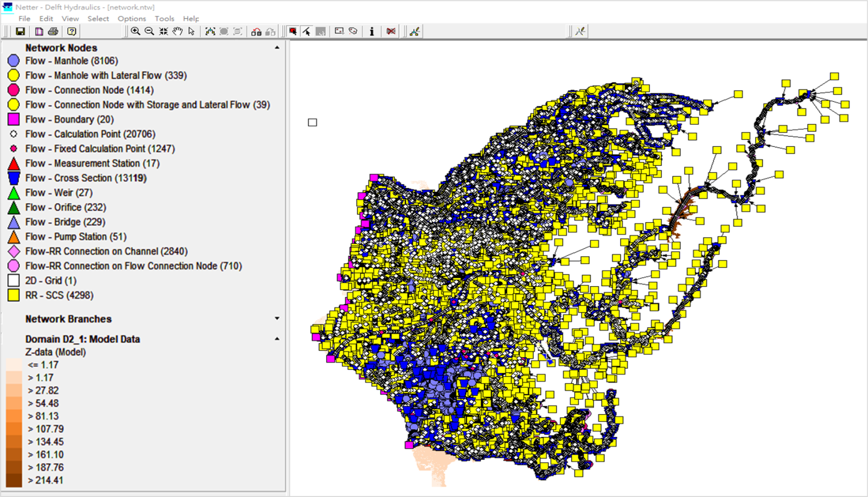Viewport: 868px width, 497px height.
Task: Open the Options menu
Action: (131, 18)
